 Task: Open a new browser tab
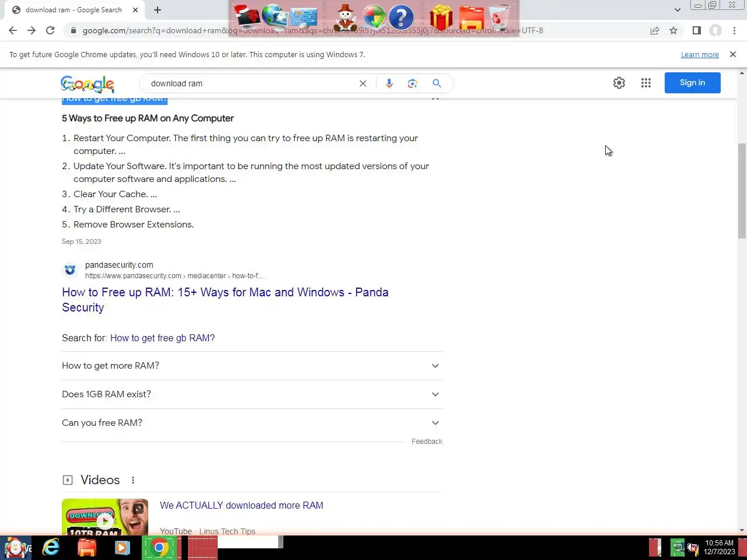pyautogui.click(x=158, y=10)
